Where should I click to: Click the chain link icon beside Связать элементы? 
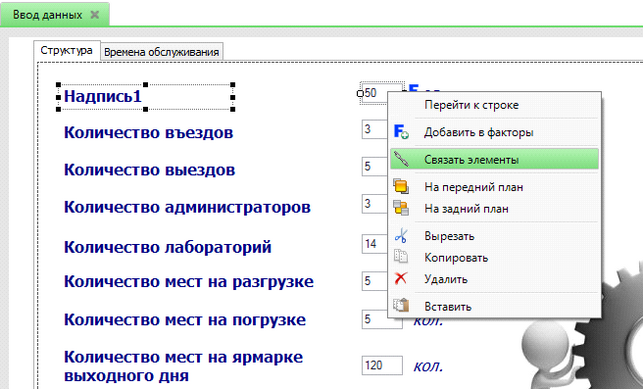coord(401,159)
